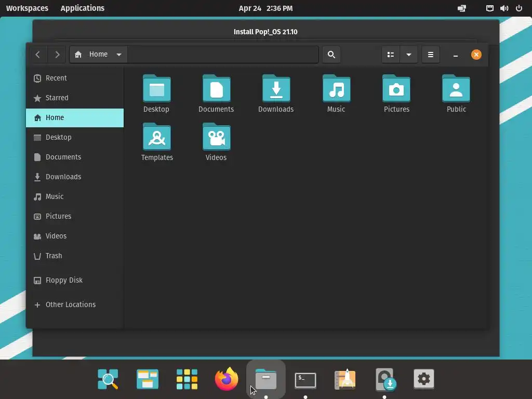Focus the Install Pop!_OS 21.10 window title
Viewport: 532px width, 399px height.
(x=265, y=32)
